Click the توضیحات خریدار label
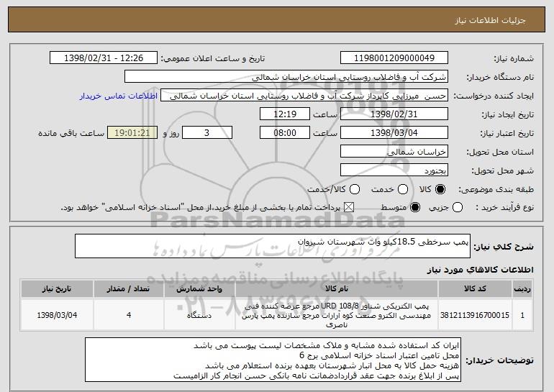Screen dimensions: 554x392 499,360
